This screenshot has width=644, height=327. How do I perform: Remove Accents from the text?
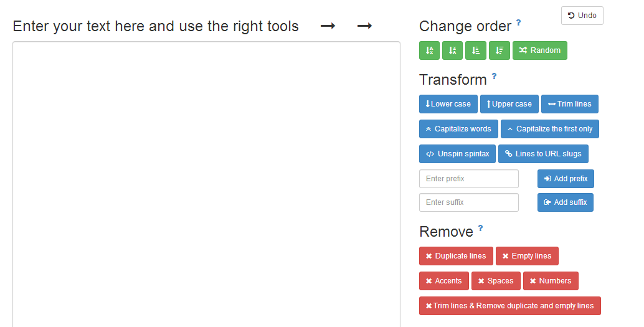pyautogui.click(x=443, y=281)
